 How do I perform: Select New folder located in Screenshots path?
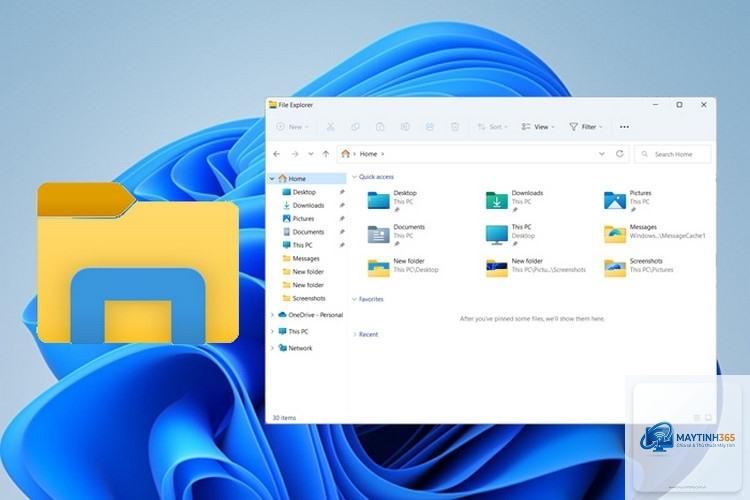(x=535, y=267)
